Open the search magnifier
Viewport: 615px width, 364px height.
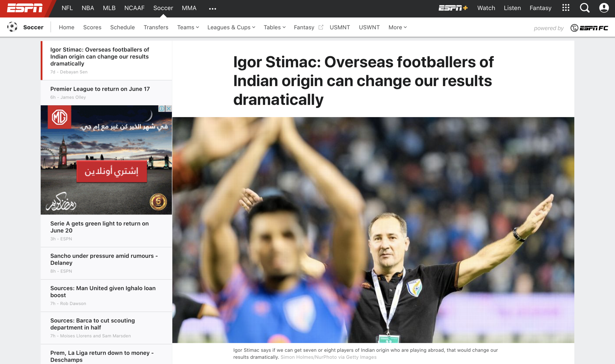pyautogui.click(x=585, y=8)
